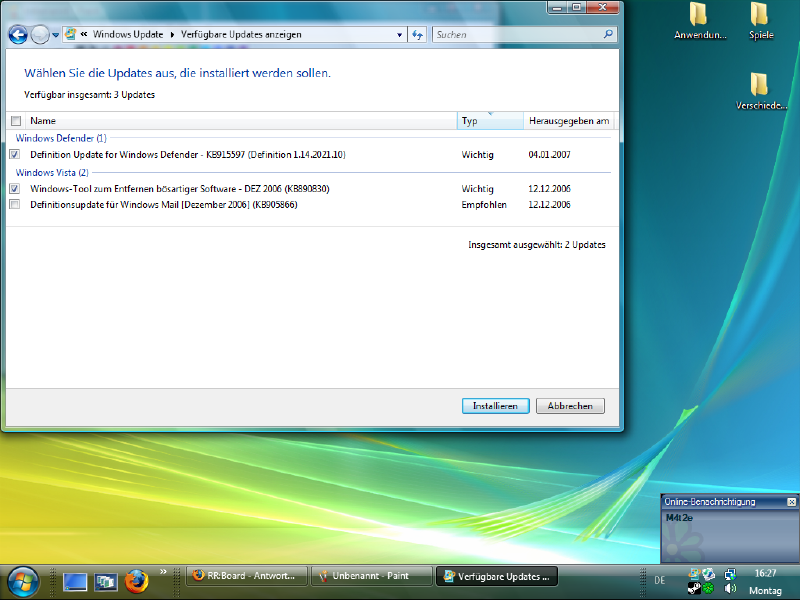Click Verfügbare Updates anzeigen breadcrumb

click(x=241, y=34)
